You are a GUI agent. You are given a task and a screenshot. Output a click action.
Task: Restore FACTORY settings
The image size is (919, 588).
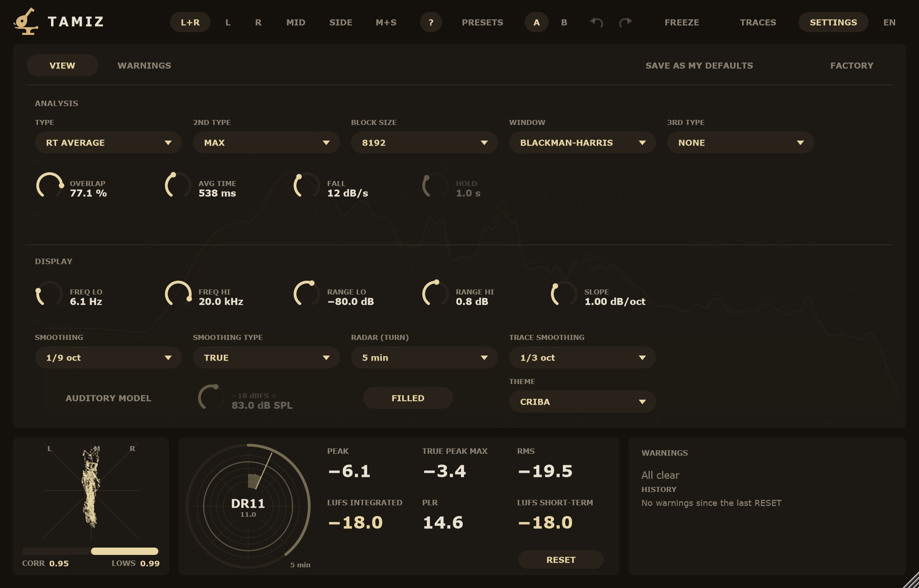point(852,65)
